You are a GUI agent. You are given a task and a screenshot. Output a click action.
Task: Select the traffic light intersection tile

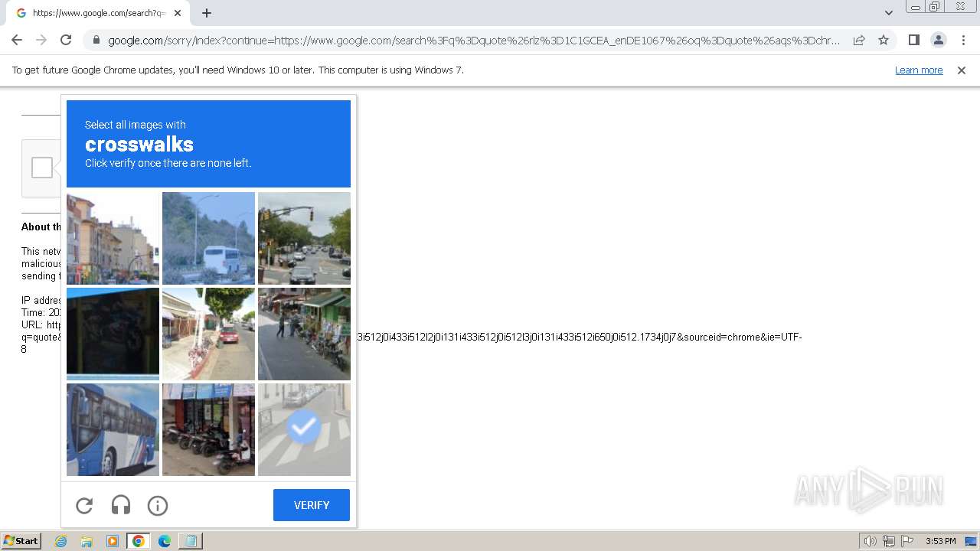(x=304, y=238)
